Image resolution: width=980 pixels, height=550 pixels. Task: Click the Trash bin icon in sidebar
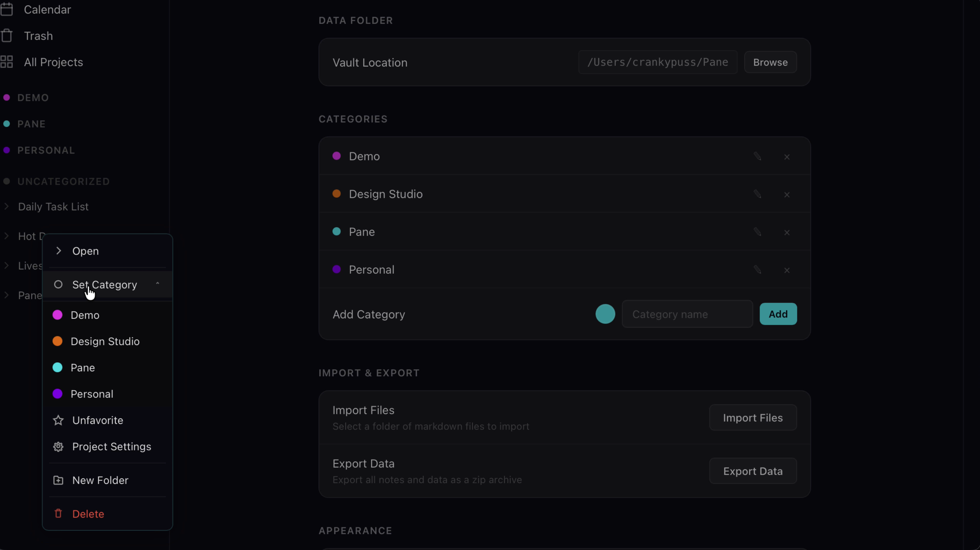[x=7, y=36]
